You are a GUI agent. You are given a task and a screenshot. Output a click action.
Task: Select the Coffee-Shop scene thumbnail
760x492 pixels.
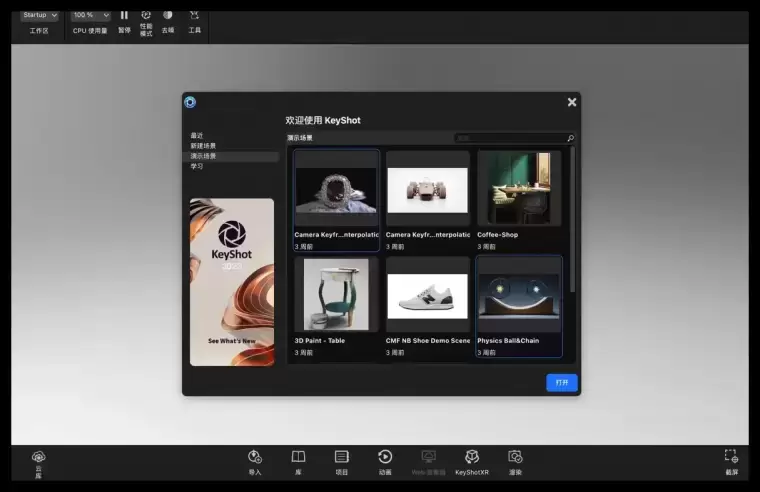tap(519, 188)
